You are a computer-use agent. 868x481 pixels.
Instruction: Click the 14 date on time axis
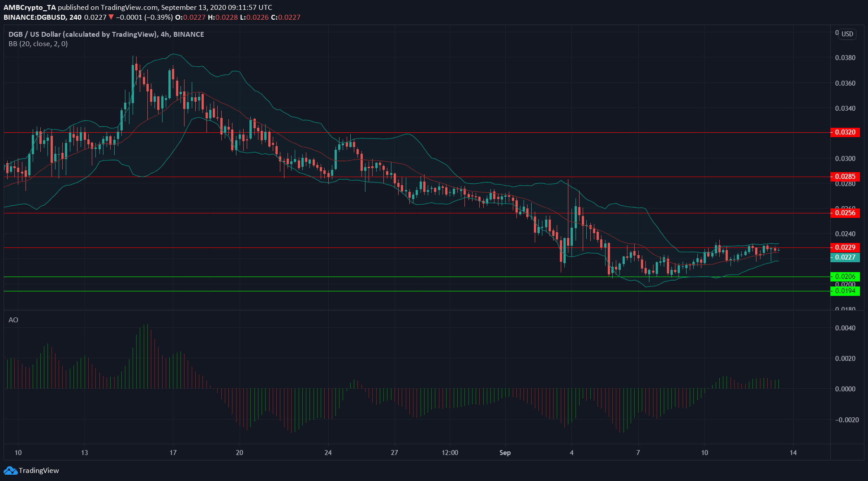click(x=793, y=453)
